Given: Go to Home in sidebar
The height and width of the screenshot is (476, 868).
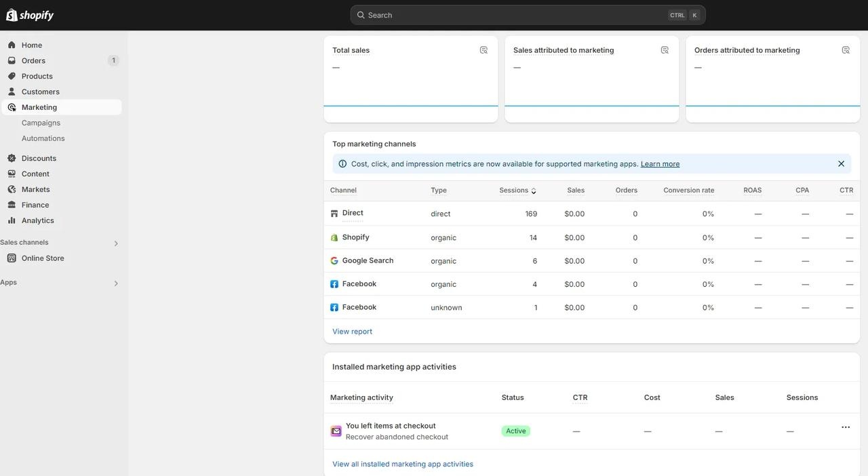Looking at the screenshot, I should 61,45.
